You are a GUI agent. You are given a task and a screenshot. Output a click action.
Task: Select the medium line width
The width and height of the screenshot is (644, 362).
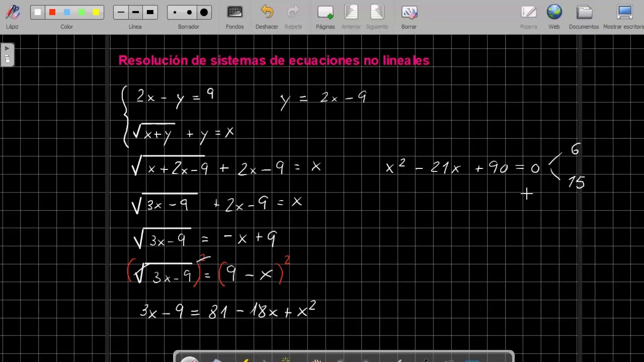[135, 12]
